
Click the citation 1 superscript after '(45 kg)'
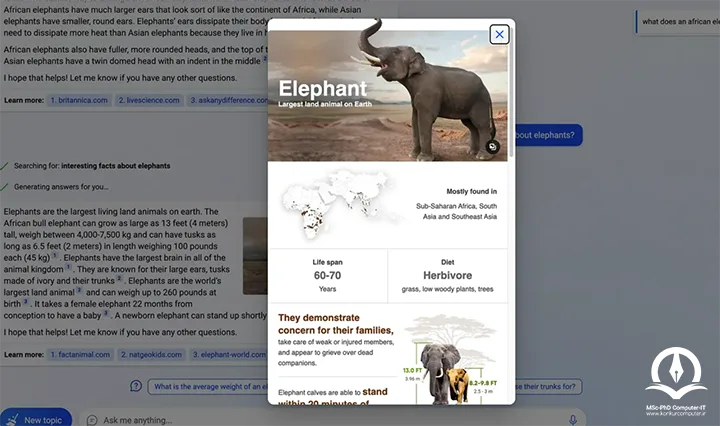(x=55, y=255)
